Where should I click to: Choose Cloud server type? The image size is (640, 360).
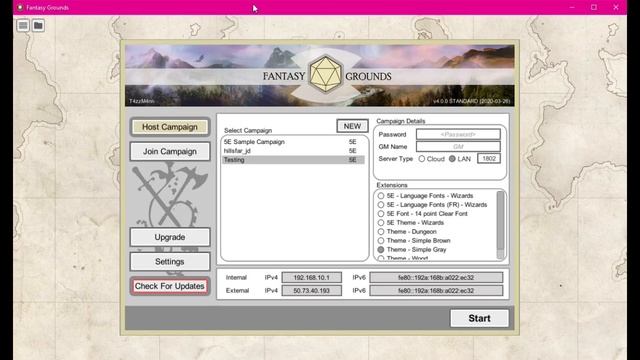click(x=422, y=159)
